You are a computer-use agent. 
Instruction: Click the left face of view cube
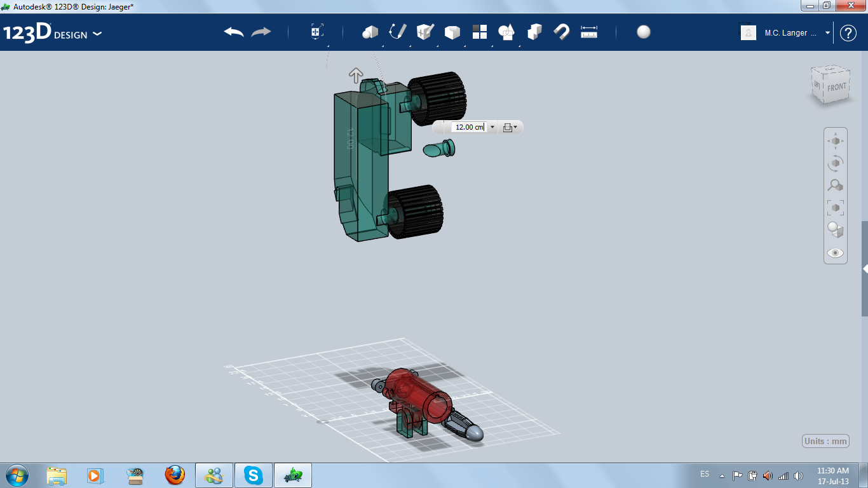point(818,84)
